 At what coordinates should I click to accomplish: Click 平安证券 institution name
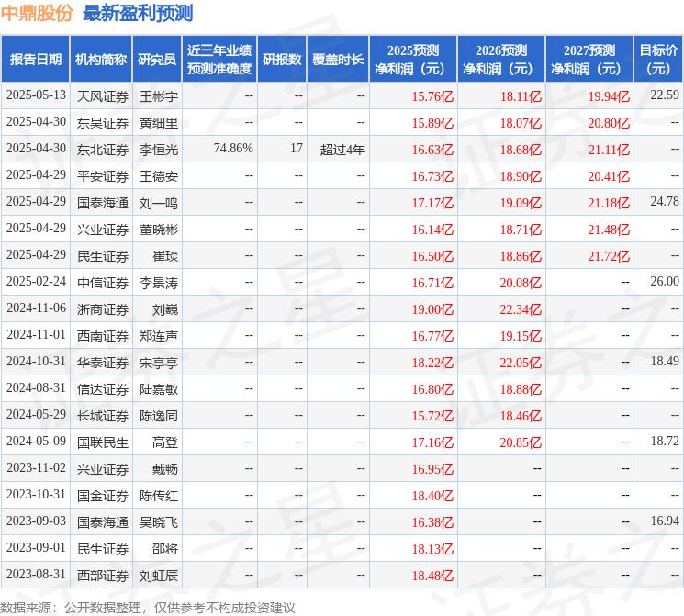pyautogui.click(x=103, y=176)
